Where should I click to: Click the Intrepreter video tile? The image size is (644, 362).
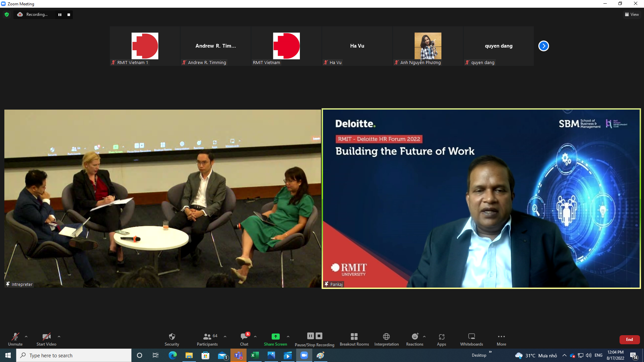163,198
